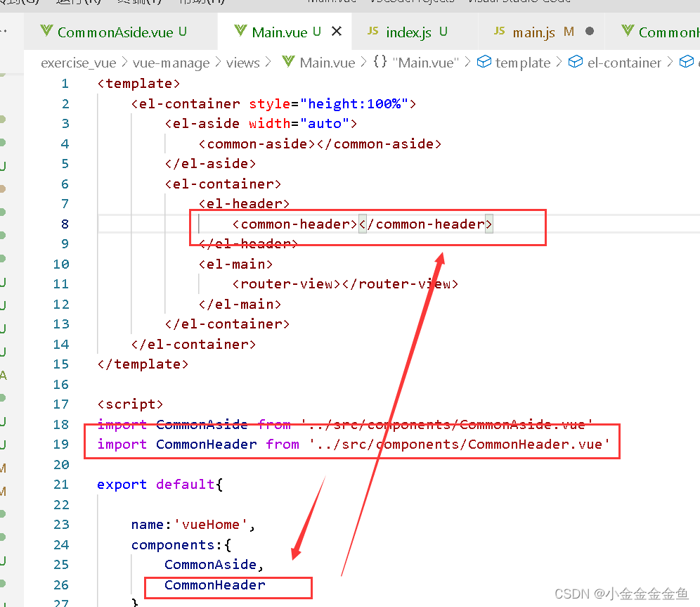Click CommonAside, on line 25
Viewport: 700px width, 607px height.
214,565
